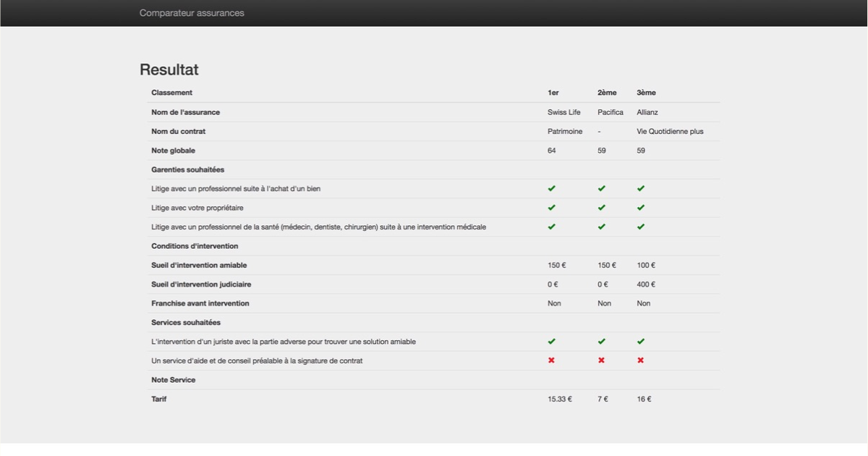Image resolution: width=868 pixels, height=456 pixels.
Task: Click the Resultat page heading
Action: coord(169,69)
